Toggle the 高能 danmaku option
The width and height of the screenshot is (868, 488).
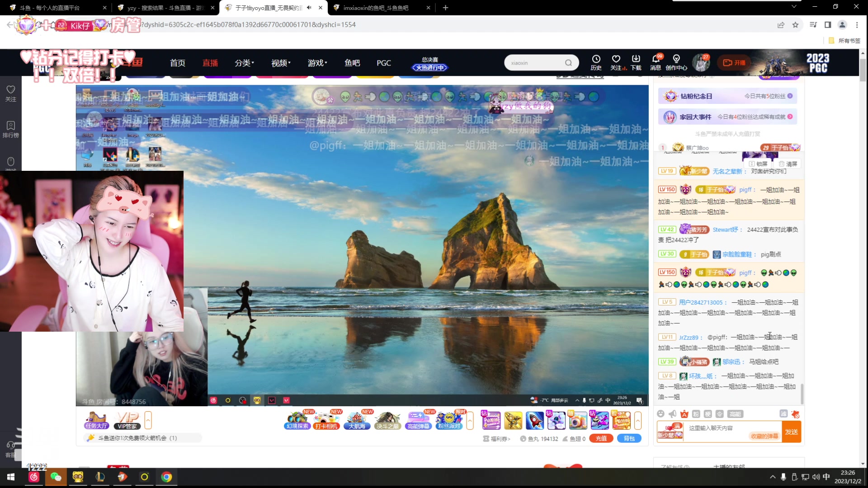pos(735,414)
